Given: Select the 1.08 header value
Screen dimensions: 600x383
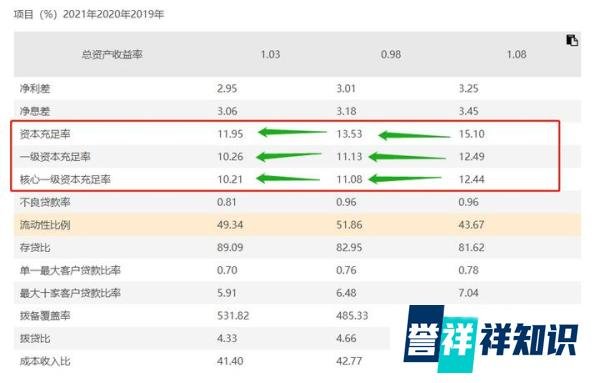Looking at the screenshot, I should [x=517, y=54].
